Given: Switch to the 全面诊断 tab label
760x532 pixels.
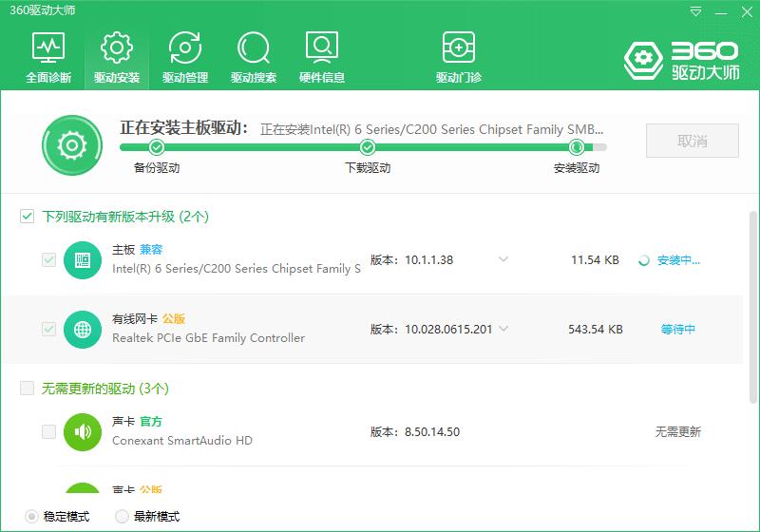Looking at the screenshot, I should click(48, 78).
